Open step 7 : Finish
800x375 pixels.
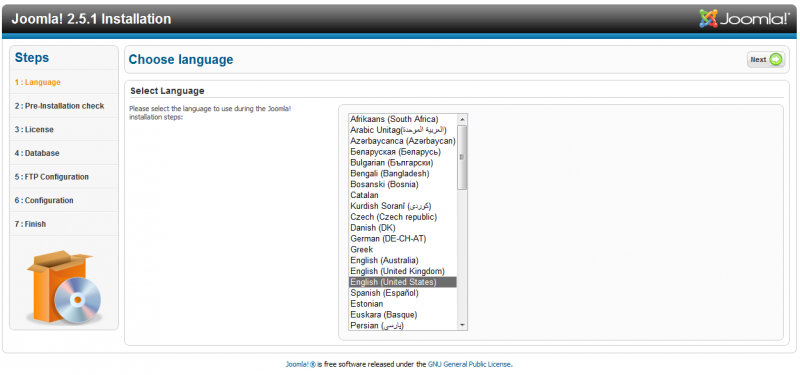[64, 224]
